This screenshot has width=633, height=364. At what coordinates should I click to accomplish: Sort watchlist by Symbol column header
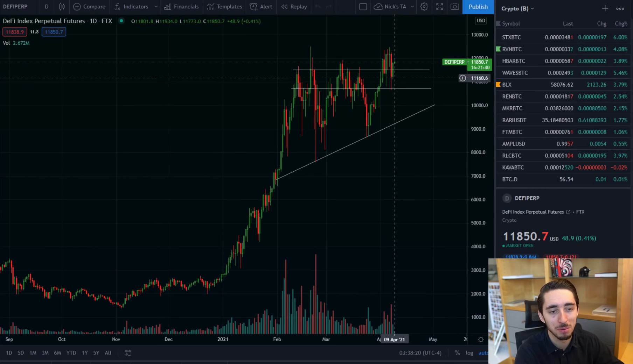(x=511, y=23)
